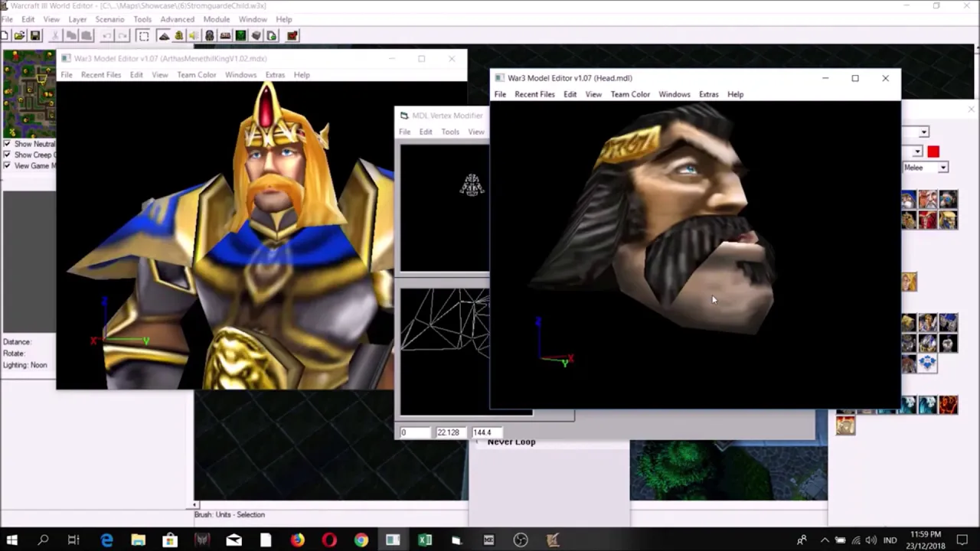Click 'Brush: Units - Selection' status text
Viewport: 980px width, 551px height.
point(229,514)
